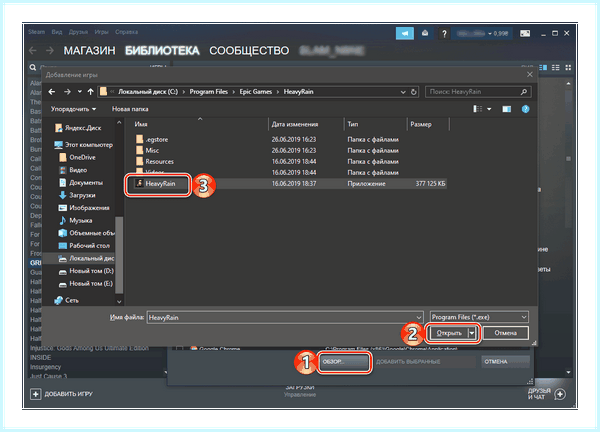Select the HeavyRain application file
600x432 pixels.
pyautogui.click(x=158, y=184)
